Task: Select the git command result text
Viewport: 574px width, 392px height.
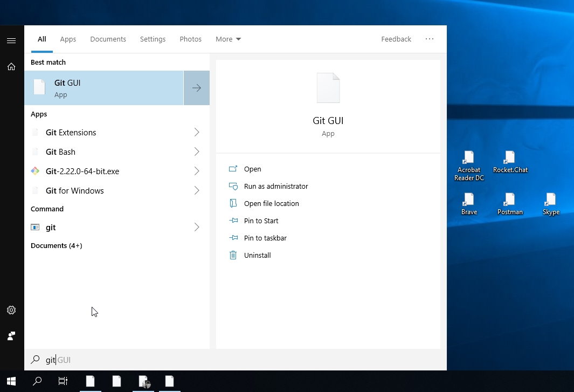Action: point(51,228)
